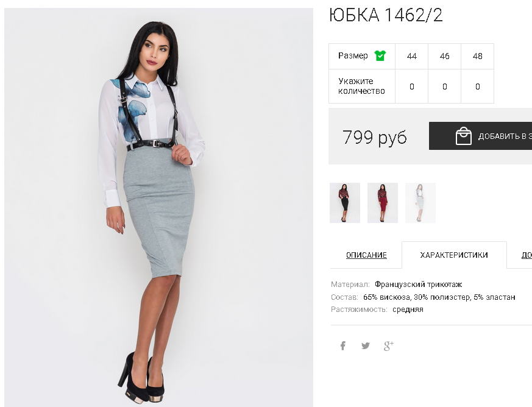Open the main product photo of grey skirt
532x407 pixels.
pyautogui.click(x=158, y=208)
